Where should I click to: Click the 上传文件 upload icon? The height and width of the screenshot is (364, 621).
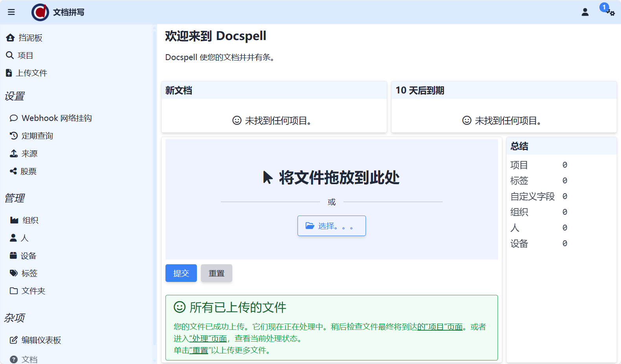coord(9,73)
